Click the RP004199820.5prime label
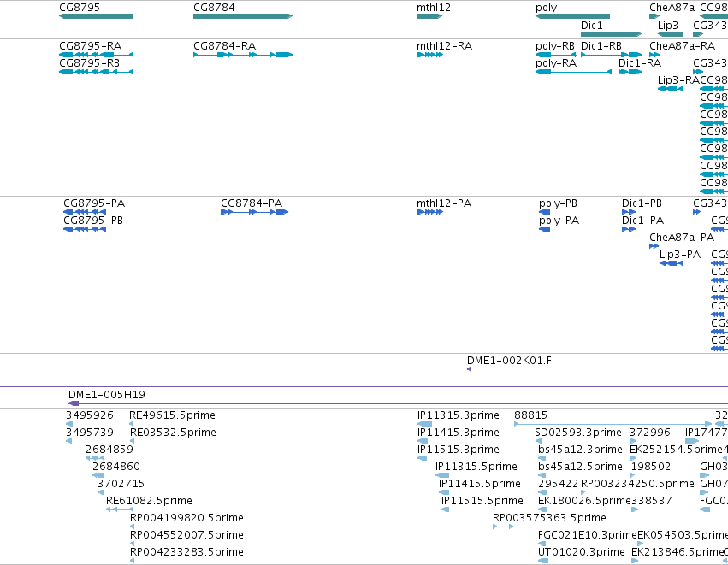Viewport: 728px width, 565px height. point(186,518)
